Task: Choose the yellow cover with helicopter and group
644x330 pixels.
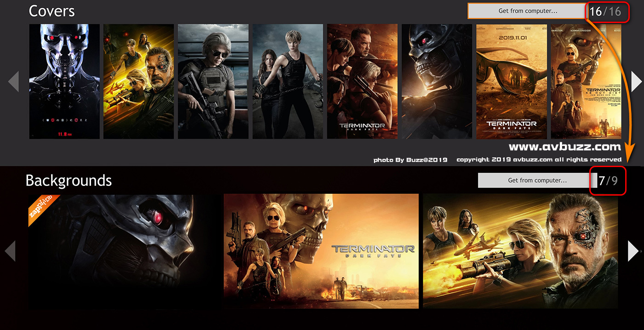Action: pos(138,81)
